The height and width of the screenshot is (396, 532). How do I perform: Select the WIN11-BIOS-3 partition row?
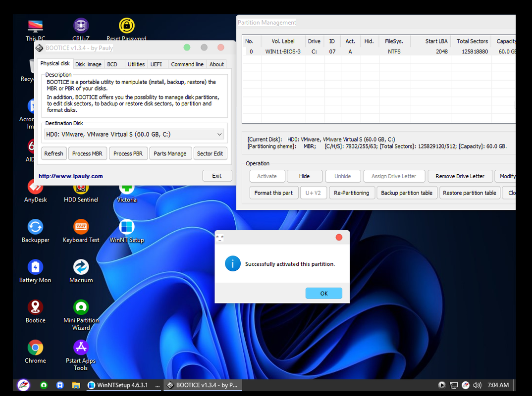(x=378, y=51)
